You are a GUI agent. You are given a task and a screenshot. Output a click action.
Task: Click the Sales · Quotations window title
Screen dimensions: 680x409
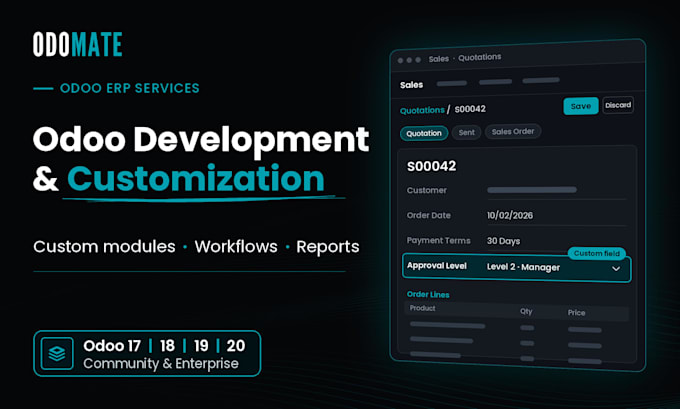(465, 58)
